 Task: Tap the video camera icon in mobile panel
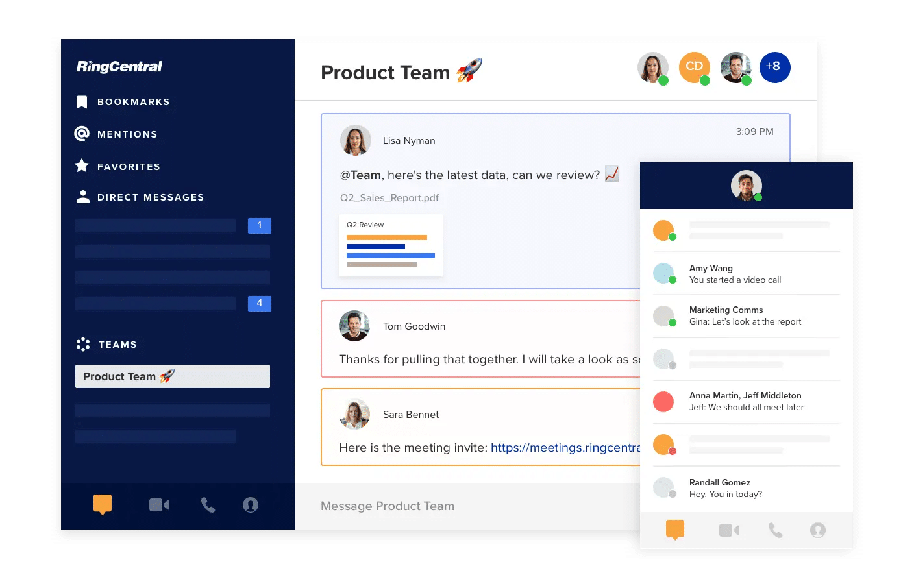(x=729, y=530)
